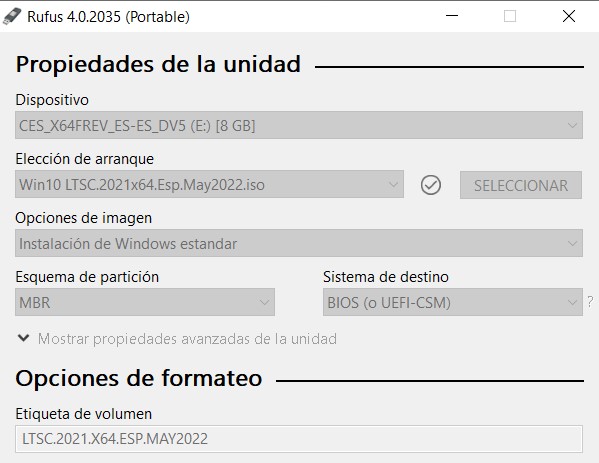Click the Propiedades de la unidad heading
This screenshot has height=463, width=599.
pyautogui.click(x=158, y=64)
